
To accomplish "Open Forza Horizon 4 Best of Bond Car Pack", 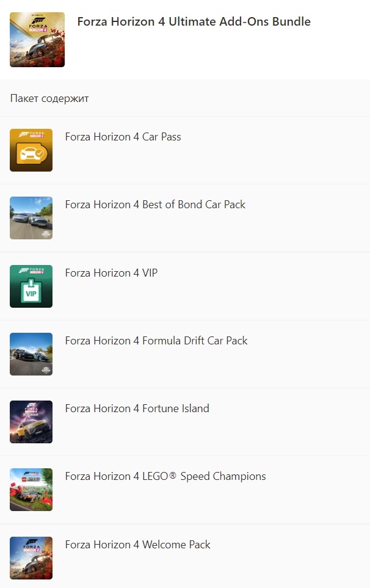I will (155, 205).
